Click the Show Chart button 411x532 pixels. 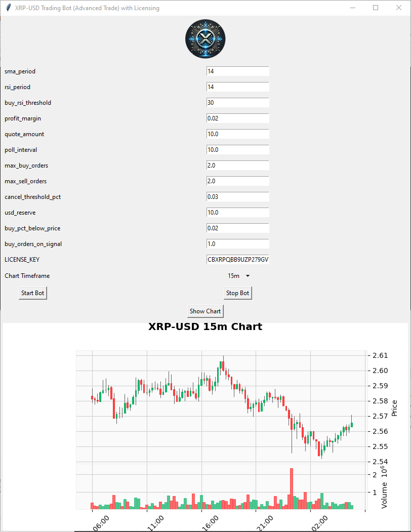point(205,311)
